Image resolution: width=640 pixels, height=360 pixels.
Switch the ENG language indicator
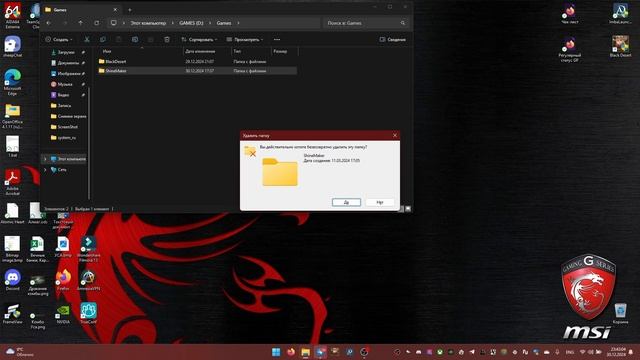pos(570,352)
